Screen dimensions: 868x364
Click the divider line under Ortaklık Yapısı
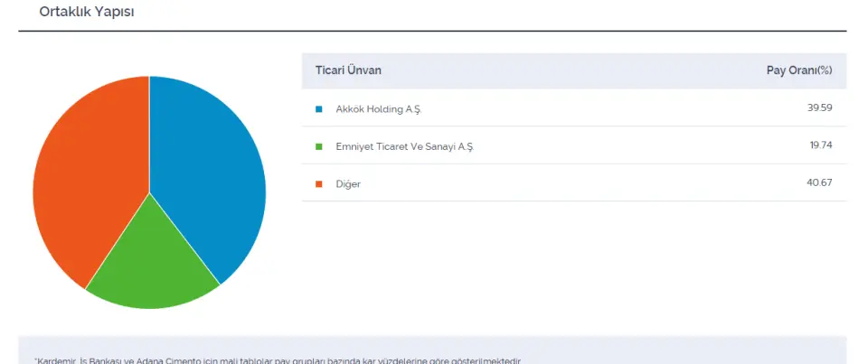tap(432, 32)
